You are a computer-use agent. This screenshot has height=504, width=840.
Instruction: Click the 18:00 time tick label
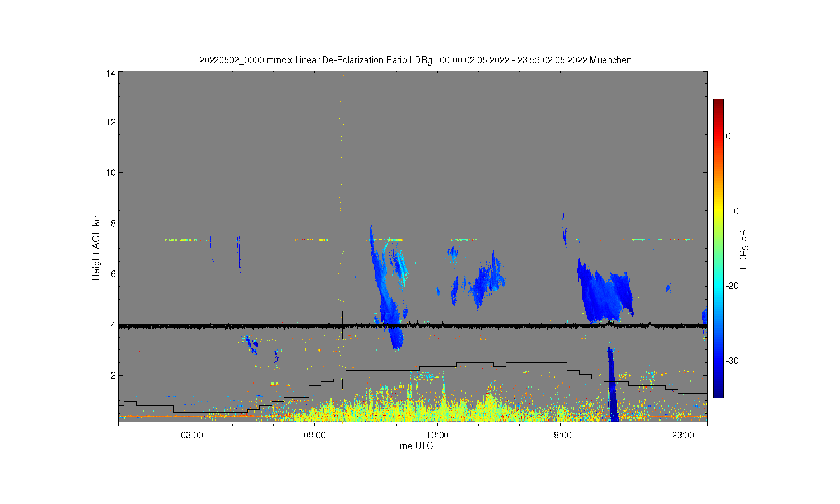point(560,436)
